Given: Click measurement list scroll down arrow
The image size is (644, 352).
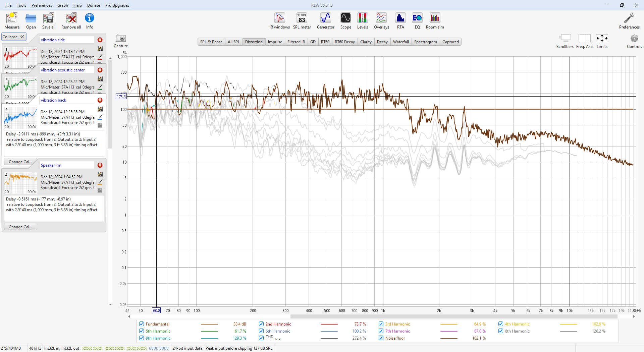Looking at the screenshot, I should click(x=110, y=304).
